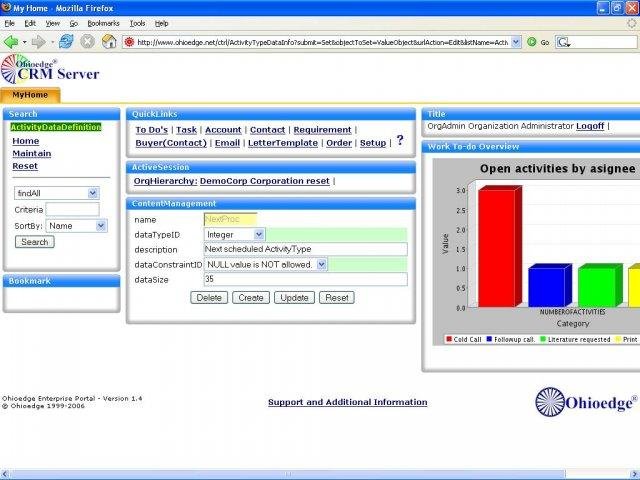The width and height of the screenshot is (640, 480).
Task: Open Support and Additional Information link
Action: pyautogui.click(x=348, y=402)
